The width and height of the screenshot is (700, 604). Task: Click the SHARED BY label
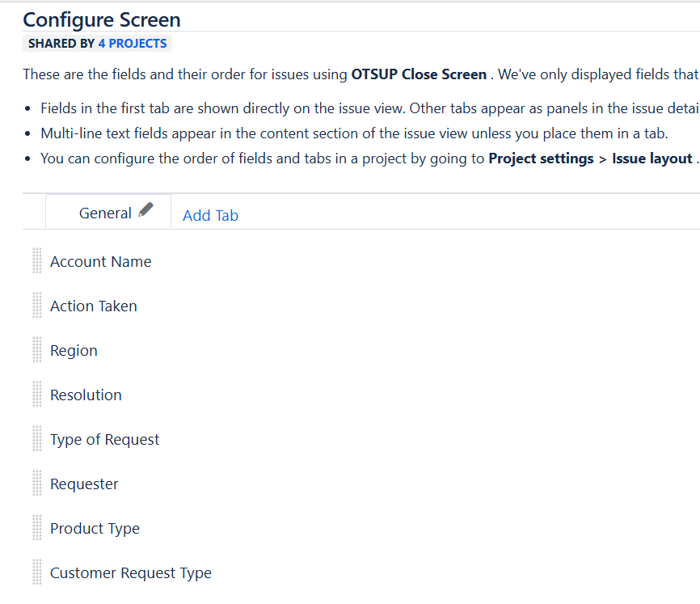coord(61,44)
